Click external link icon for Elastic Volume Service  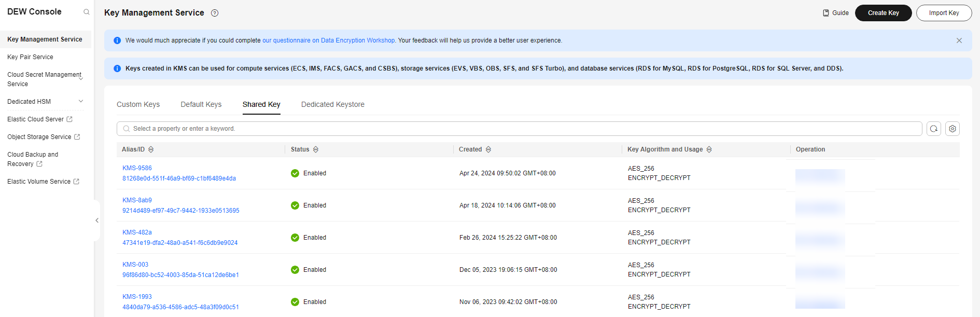(x=77, y=182)
